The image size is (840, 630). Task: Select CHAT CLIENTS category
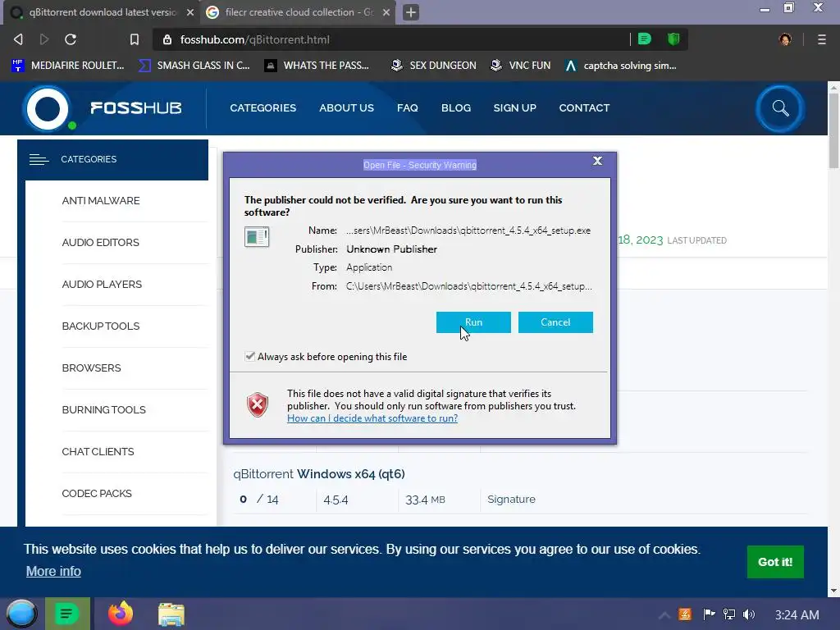(x=98, y=451)
